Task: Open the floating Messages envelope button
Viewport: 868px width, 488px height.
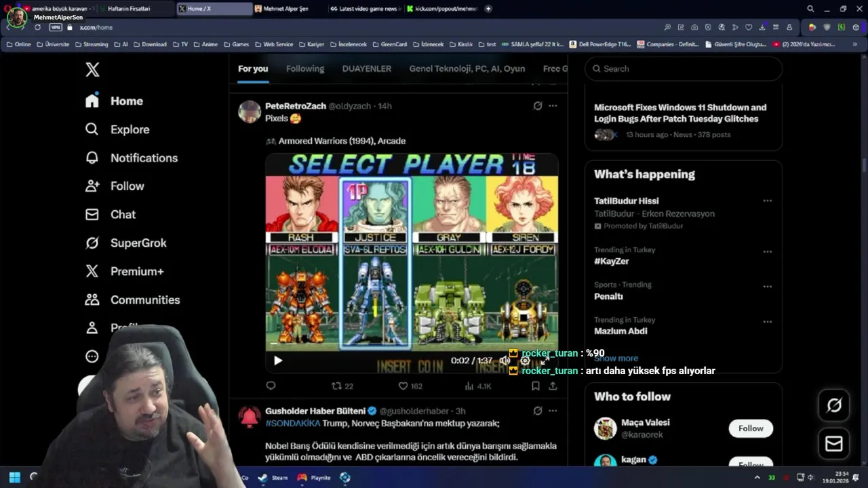Action: click(834, 444)
